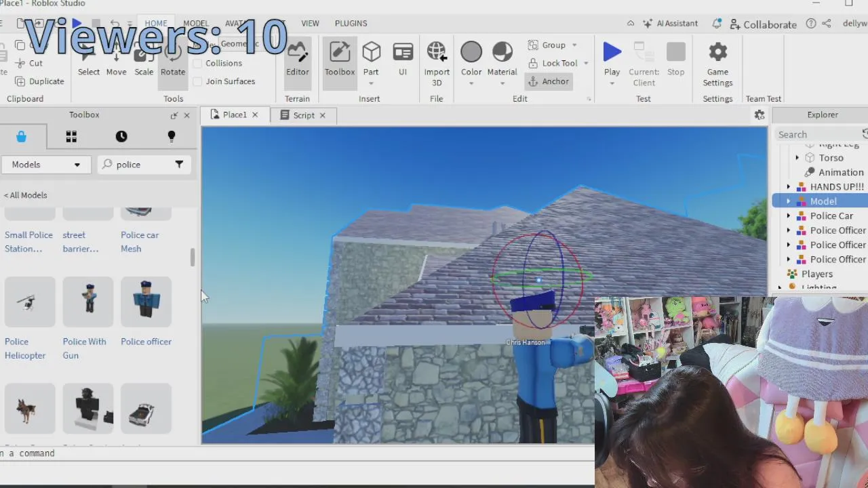
Task: Open Toolbox Marketplace tab
Action: click(x=21, y=136)
